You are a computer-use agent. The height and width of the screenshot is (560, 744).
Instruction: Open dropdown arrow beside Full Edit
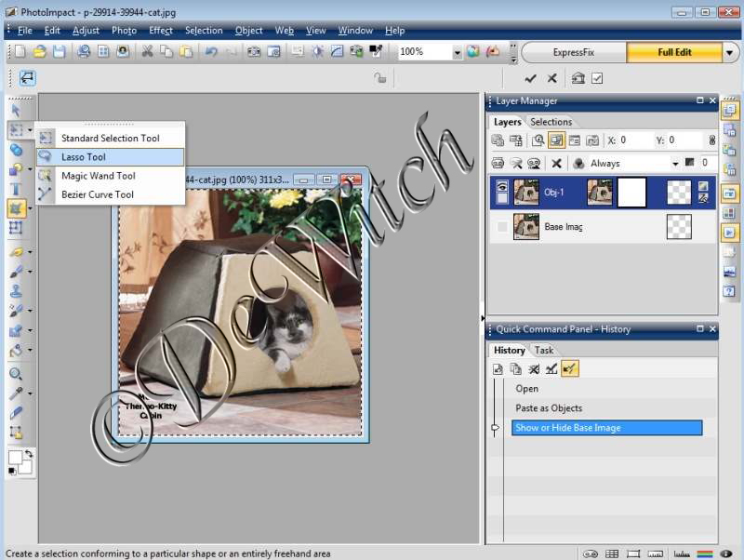click(729, 52)
